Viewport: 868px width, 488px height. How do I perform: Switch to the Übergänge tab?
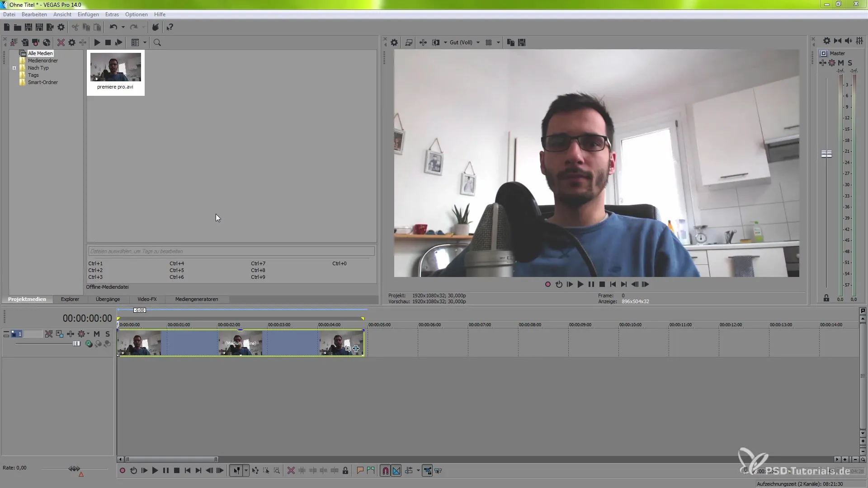pos(108,300)
